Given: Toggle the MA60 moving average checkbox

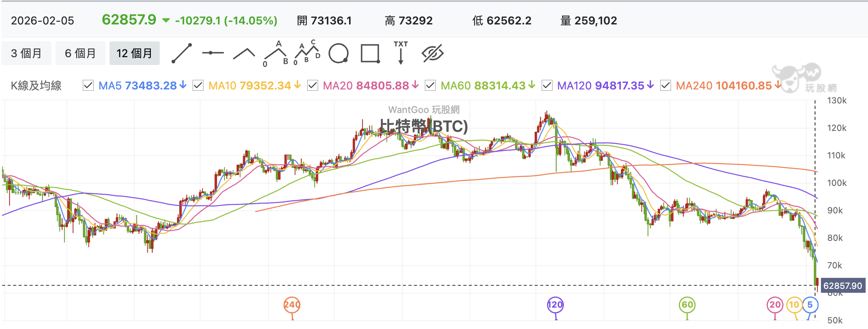Looking at the screenshot, I should pos(430,86).
